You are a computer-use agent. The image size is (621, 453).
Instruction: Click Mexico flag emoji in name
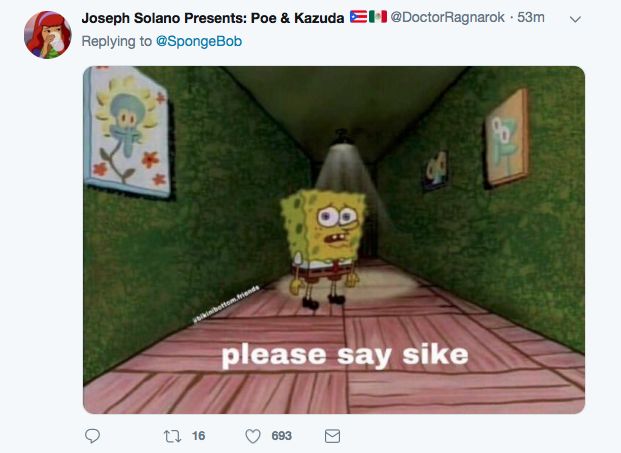click(x=378, y=17)
